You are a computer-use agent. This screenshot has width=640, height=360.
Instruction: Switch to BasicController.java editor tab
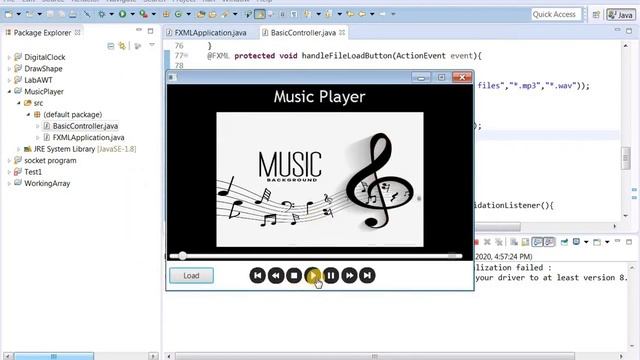[303, 33]
